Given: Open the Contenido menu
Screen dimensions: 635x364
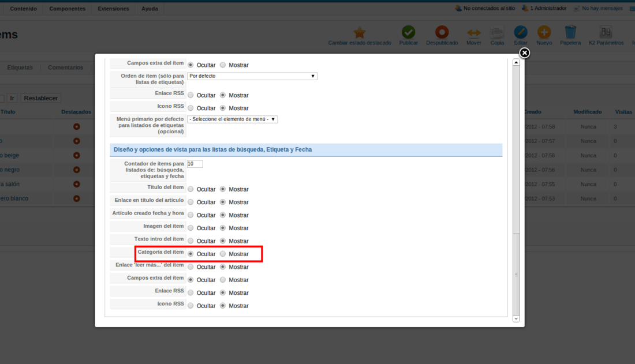Looking at the screenshot, I should point(23,9).
